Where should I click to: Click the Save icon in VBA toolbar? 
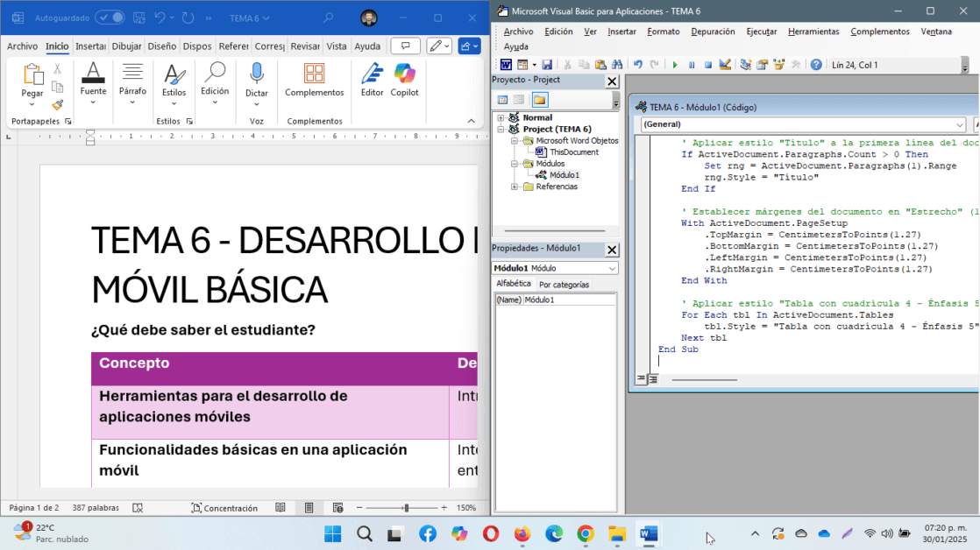tap(547, 65)
